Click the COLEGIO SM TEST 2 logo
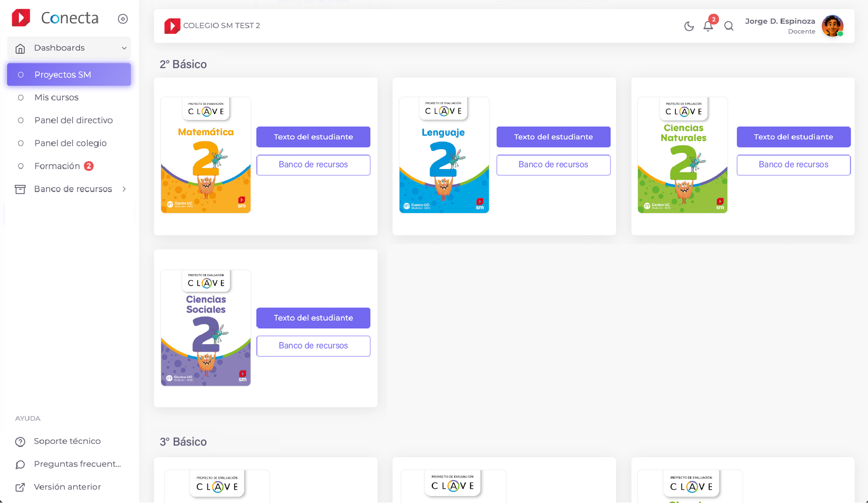868x503 pixels. [x=172, y=26]
